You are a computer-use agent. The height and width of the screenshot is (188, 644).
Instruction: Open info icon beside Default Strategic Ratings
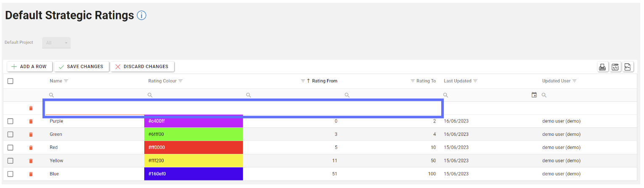click(x=141, y=16)
